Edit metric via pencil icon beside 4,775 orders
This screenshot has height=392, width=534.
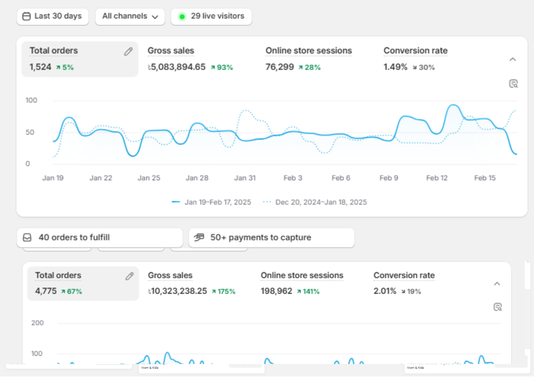coord(130,276)
